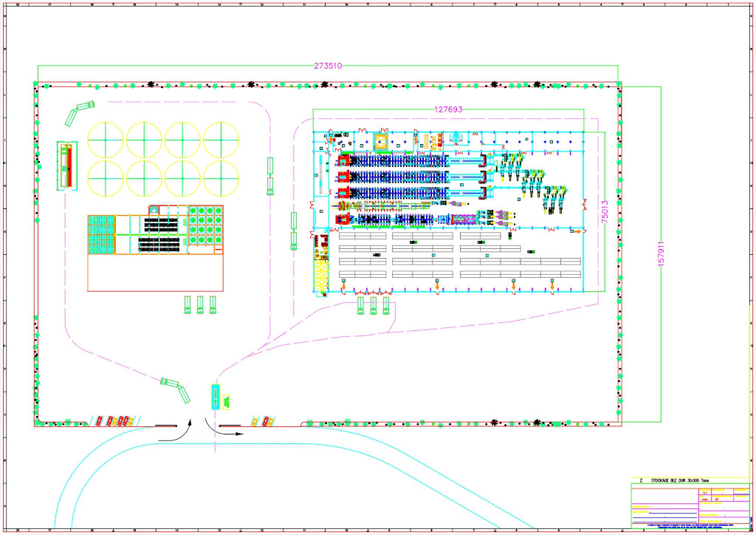Select the three trucks at main building docks
This screenshot has width=756, height=535.
pyautogui.click(x=373, y=304)
